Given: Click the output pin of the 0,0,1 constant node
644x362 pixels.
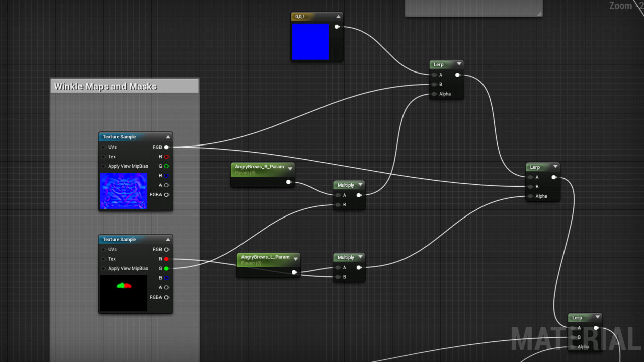Looking at the screenshot, I should click(336, 27).
